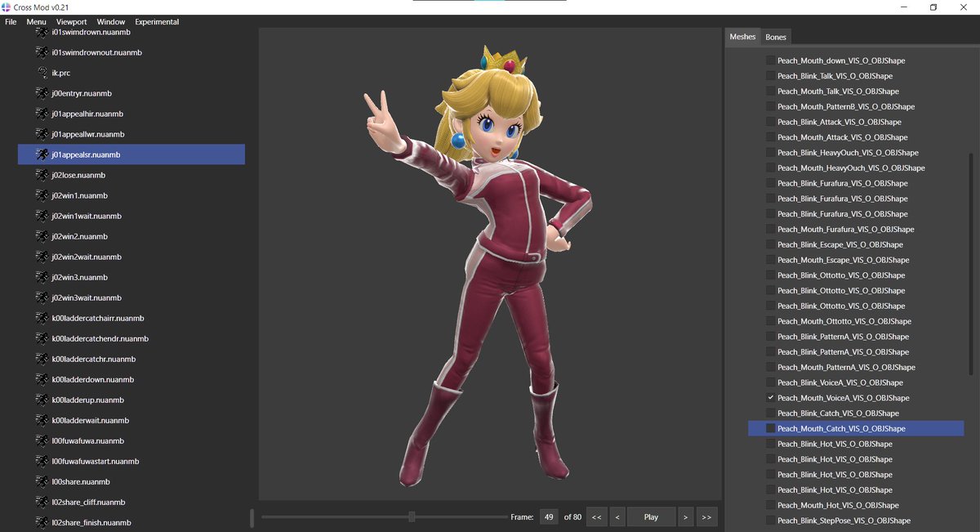Click the animation icon for j02win2wait.nuanmb
Viewport: 980px width, 532px height.
point(42,257)
